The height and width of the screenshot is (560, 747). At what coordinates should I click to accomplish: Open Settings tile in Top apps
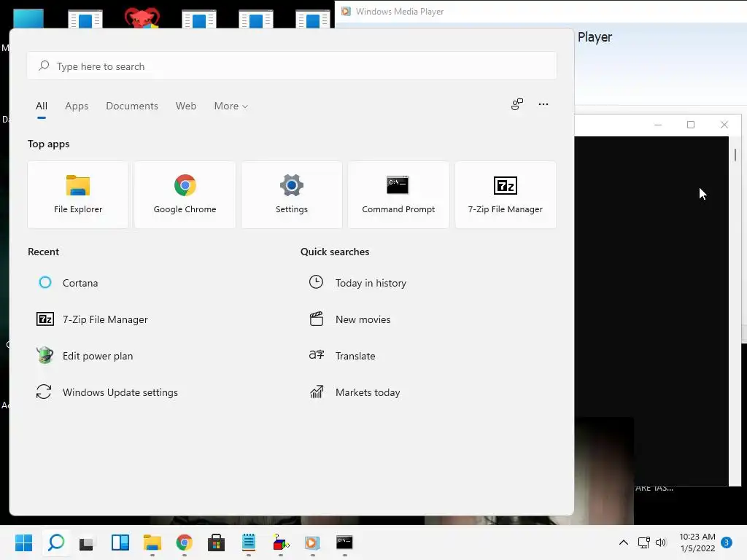click(x=292, y=195)
